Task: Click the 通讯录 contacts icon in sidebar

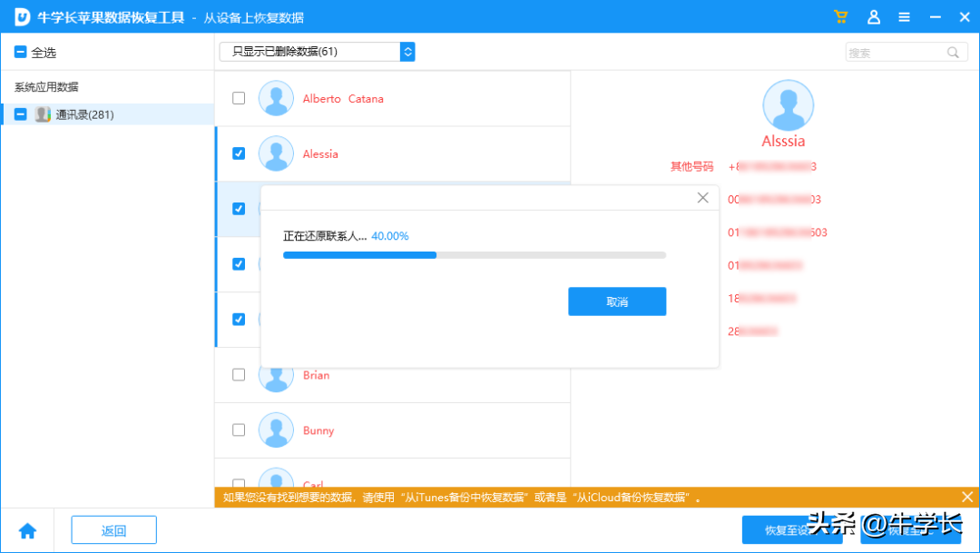Action: [x=43, y=114]
